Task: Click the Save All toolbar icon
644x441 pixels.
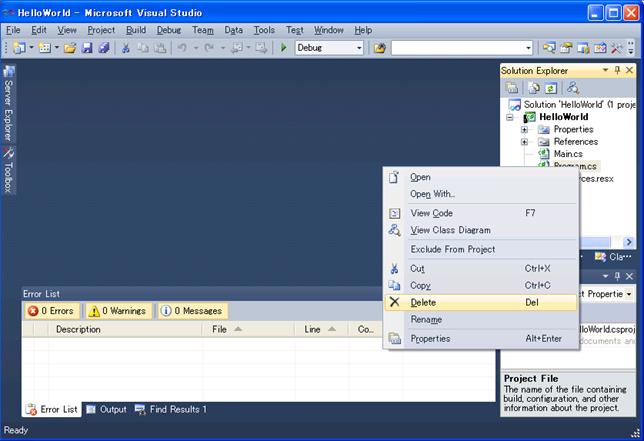Action: pos(104,48)
